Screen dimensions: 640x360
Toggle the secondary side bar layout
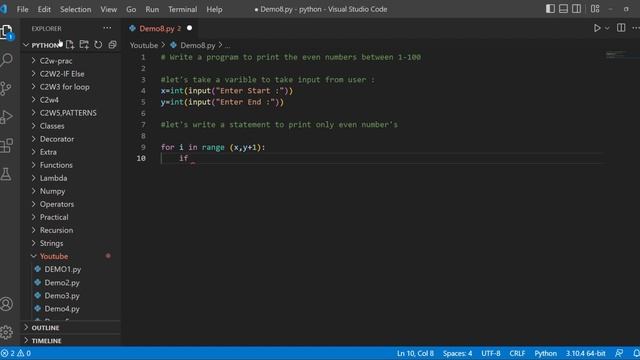click(576, 9)
